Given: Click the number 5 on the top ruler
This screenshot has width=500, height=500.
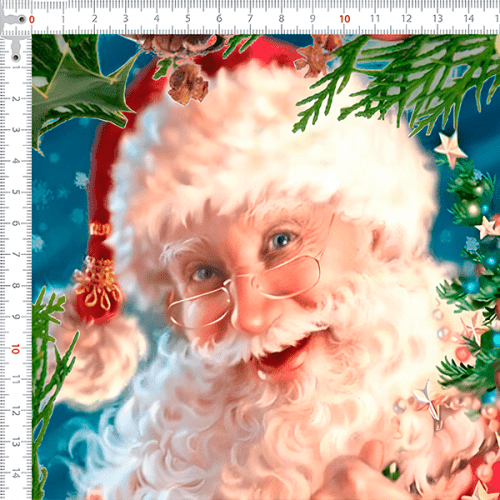Looking at the screenshot, I should 188,19.
